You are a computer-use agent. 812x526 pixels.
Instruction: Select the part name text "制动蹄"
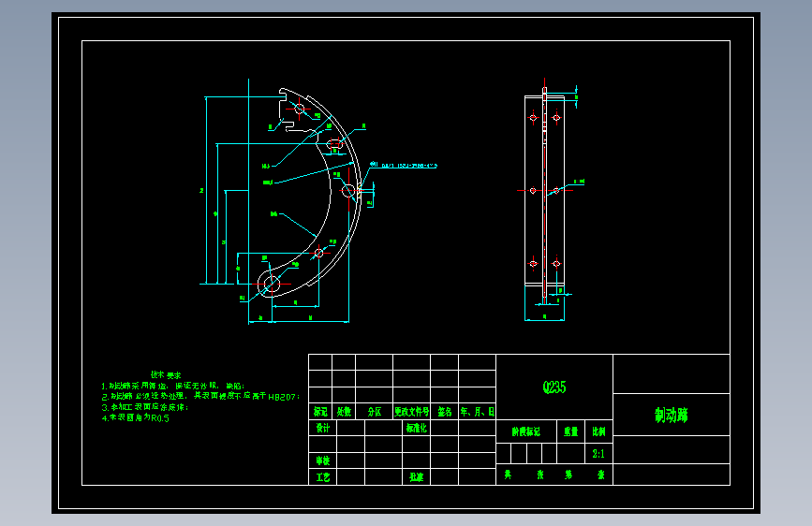point(672,415)
